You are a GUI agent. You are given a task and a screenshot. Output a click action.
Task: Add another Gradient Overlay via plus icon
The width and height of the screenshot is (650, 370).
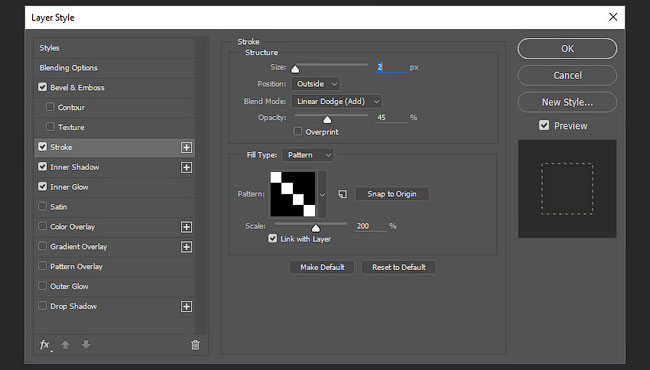coord(186,247)
